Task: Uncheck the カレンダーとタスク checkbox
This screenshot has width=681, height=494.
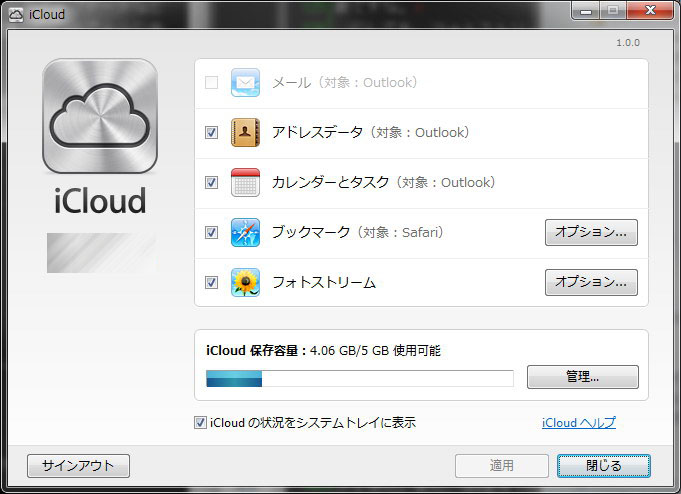Action: coord(211,183)
